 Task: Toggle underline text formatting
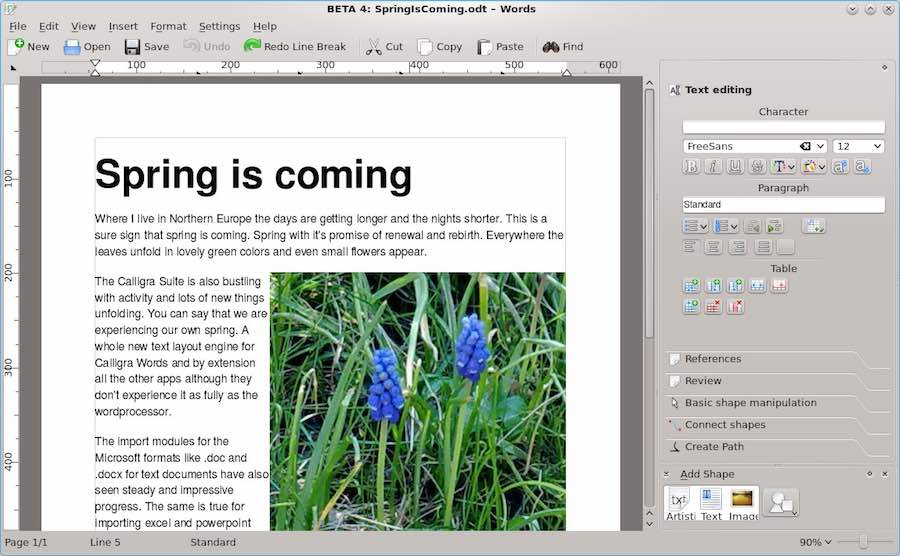coord(735,167)
